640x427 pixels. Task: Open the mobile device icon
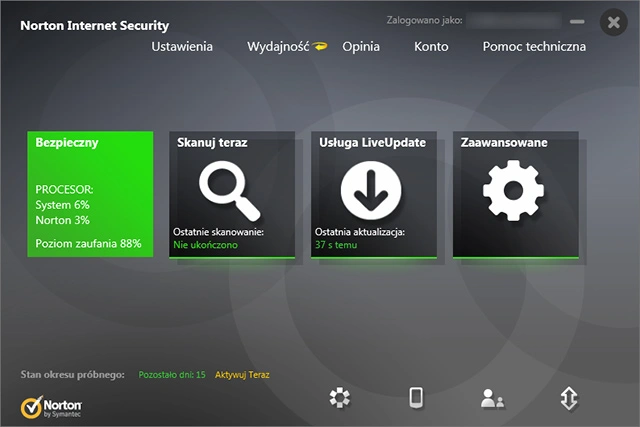[x=416, y=398]
